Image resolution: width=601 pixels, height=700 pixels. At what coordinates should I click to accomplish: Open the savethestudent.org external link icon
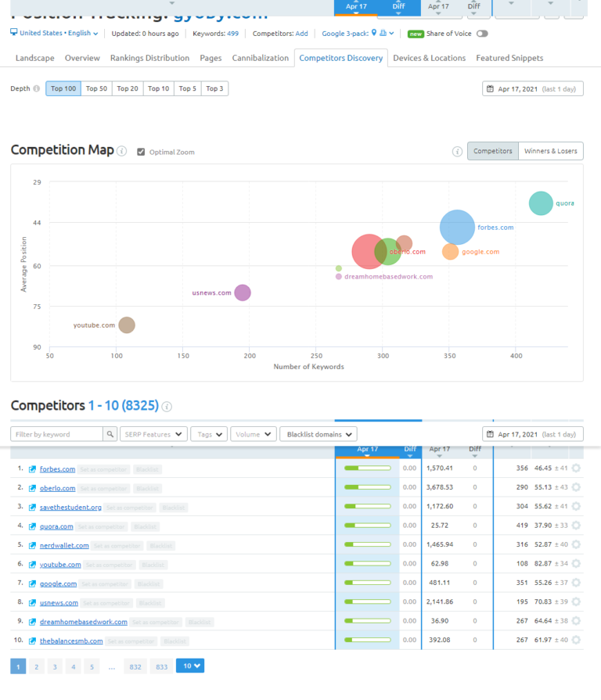pyautogui.click(x=32, y=508)
